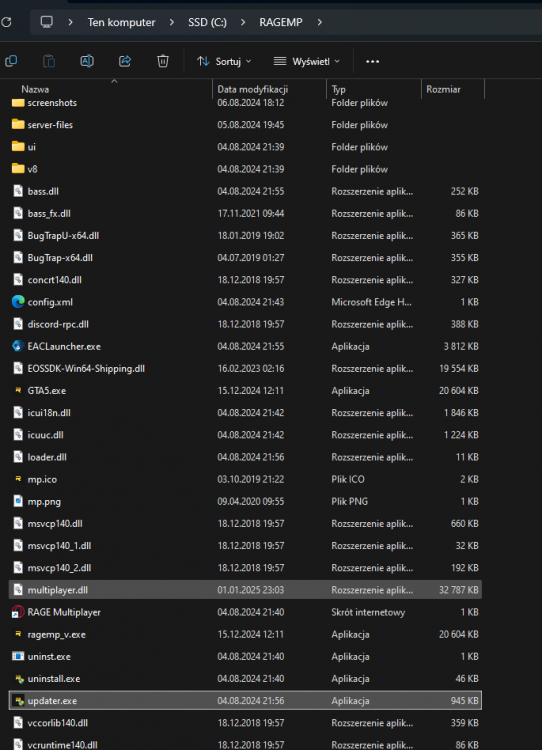Select the BugTrapU-x64.dll file name
The height and width of the screenshot is (750, 542).
pyautogui.click(x=63, y=235)
